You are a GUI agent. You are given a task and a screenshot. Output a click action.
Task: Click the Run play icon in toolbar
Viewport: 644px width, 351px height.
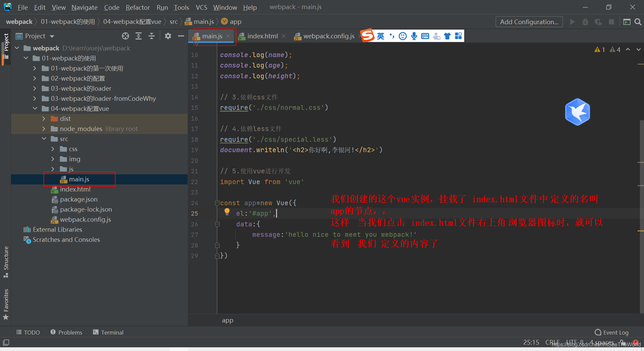pos(573,22)
